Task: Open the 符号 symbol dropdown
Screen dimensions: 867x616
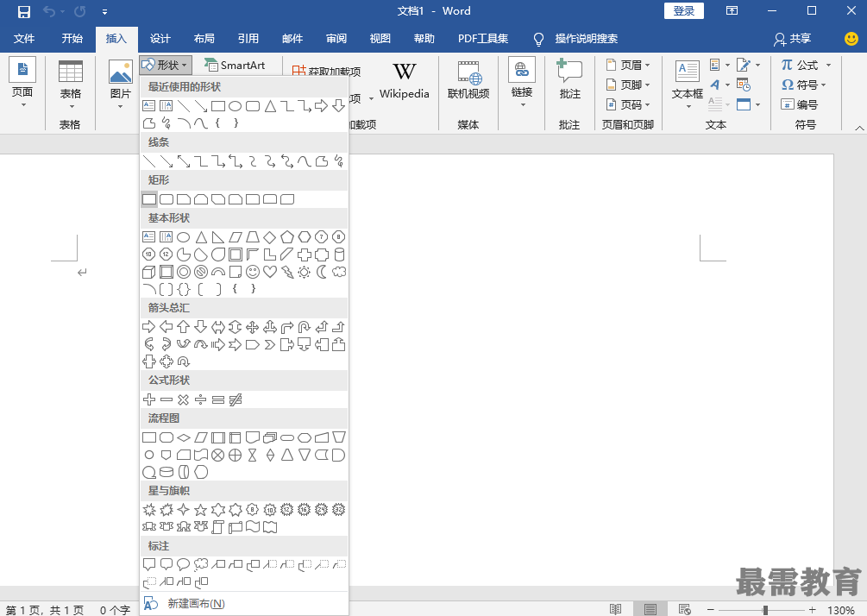Action: click(x=803, y=85)
